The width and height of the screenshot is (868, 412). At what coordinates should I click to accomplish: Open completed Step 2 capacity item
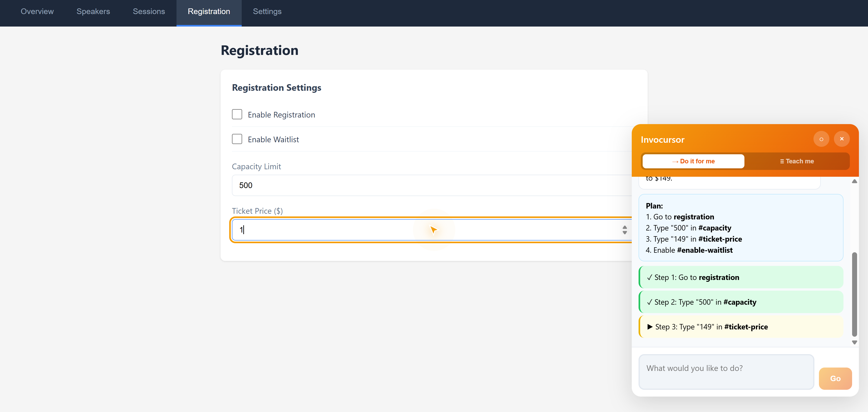(x=741, y=302)
